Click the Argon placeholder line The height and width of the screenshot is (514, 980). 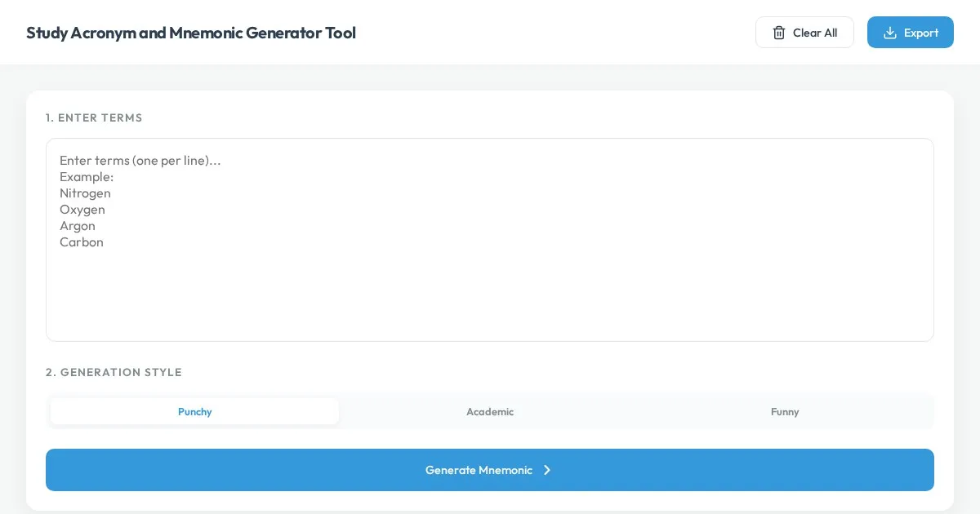point(78,226)
